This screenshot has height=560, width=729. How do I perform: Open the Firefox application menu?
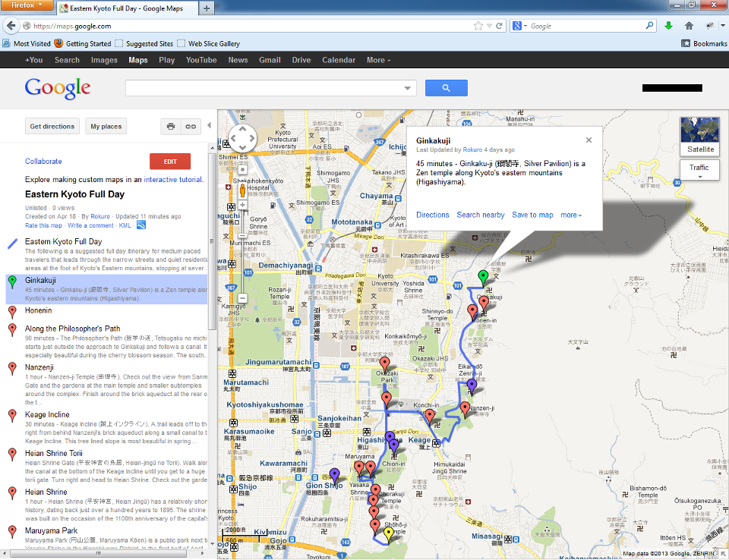point(27,5)
